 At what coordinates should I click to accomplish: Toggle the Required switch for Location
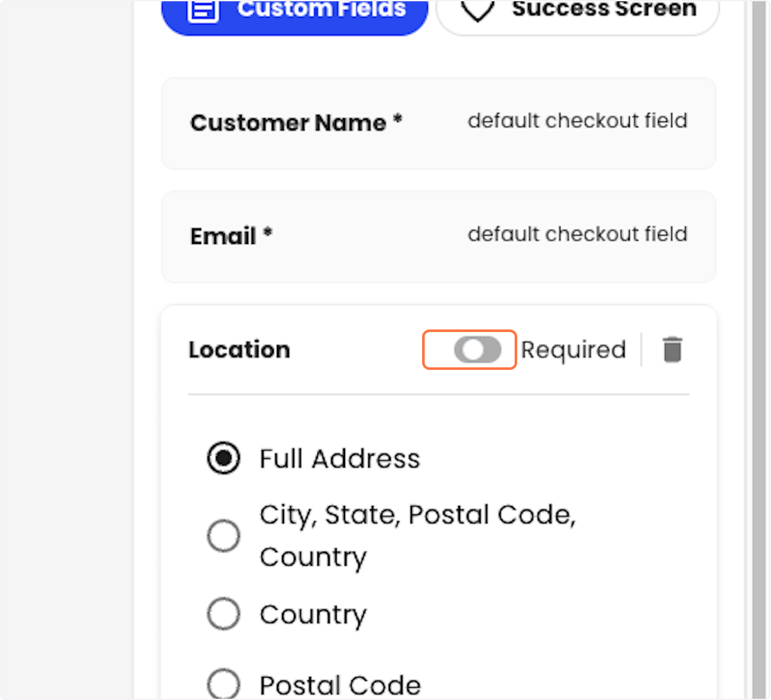(x=477, y=349)
